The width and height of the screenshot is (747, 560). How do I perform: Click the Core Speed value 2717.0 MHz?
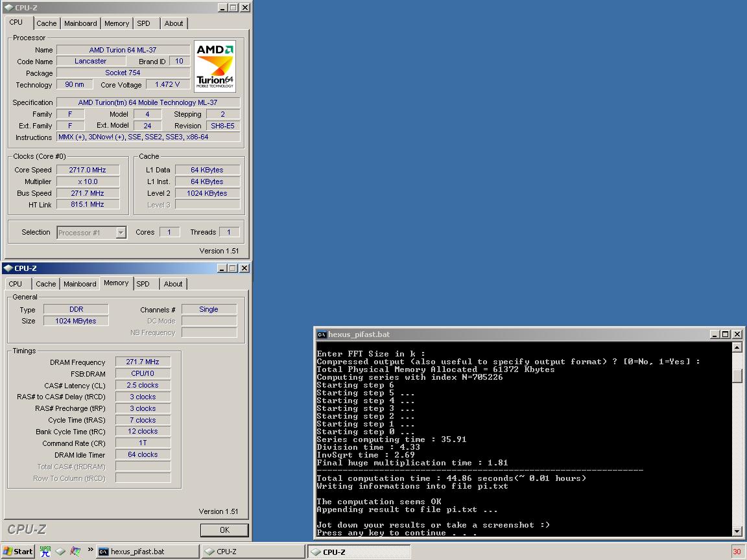88,170
